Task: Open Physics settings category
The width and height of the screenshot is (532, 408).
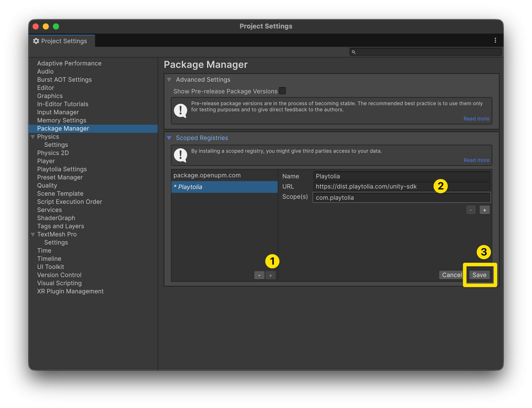Action: (x=48, y=137)
